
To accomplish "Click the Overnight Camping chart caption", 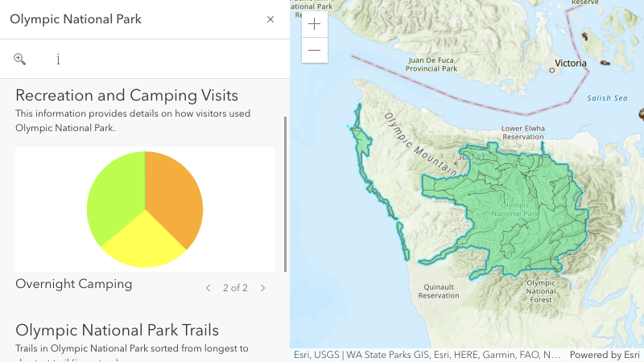I will (74, 284).
